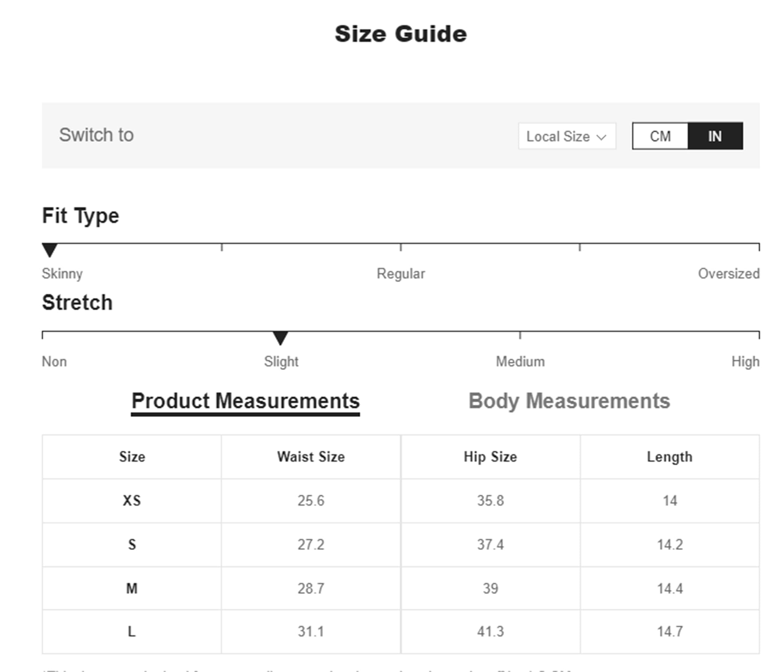Switch units to CM
The width and height of the screenshot is (784, 672).
click(660, 136)
